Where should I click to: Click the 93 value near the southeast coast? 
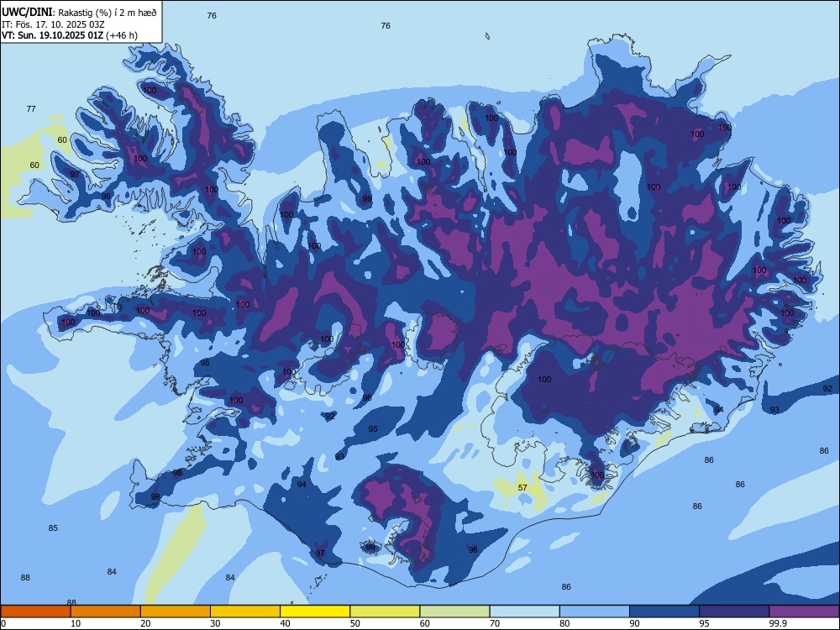774,409
